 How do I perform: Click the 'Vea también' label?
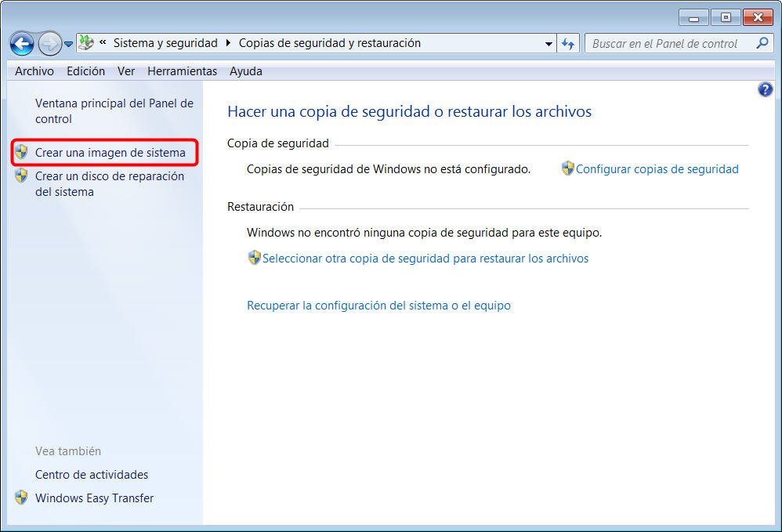[x=68, y=451]
